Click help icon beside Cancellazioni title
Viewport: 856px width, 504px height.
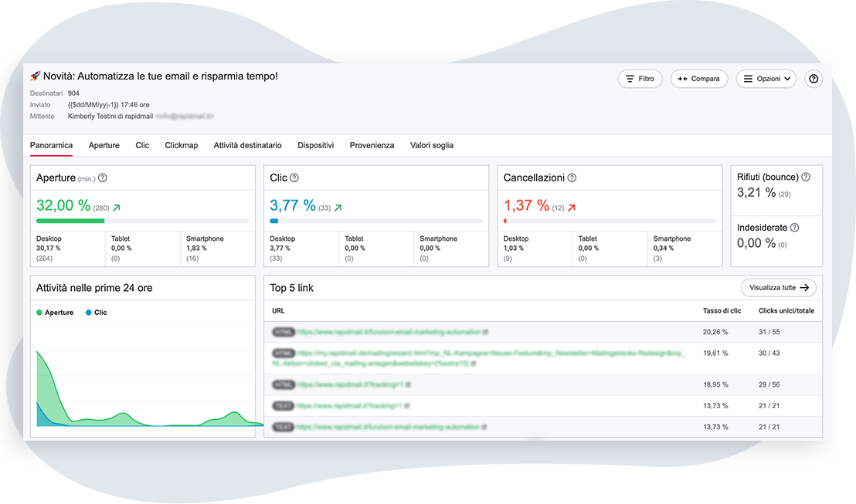click(572, 178)
